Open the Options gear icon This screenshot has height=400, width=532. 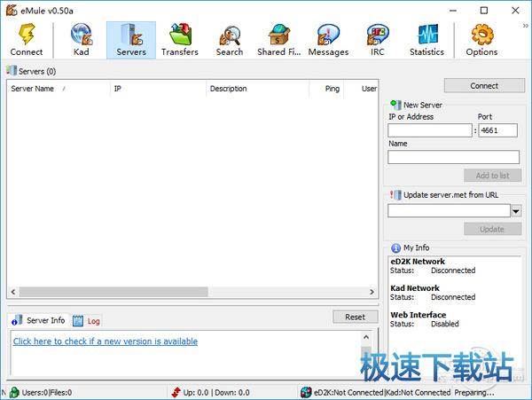point(481,40)
